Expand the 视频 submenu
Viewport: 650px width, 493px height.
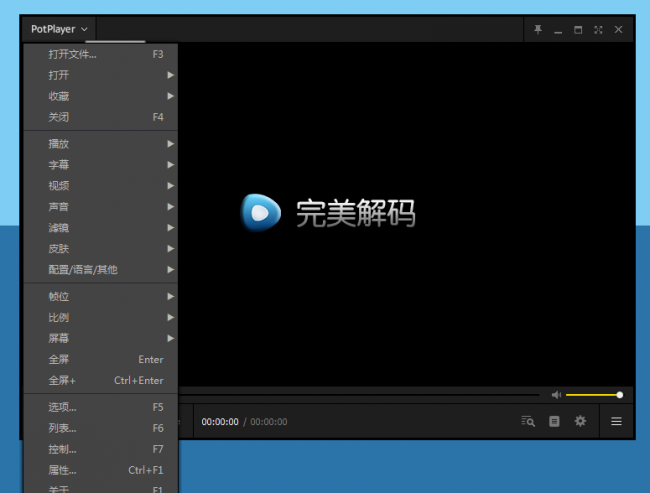[101, 186]
